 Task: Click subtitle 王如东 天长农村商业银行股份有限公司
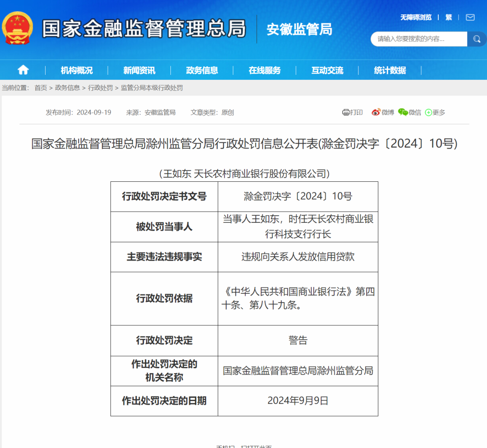pyautogui.click(x=244, y=173)
